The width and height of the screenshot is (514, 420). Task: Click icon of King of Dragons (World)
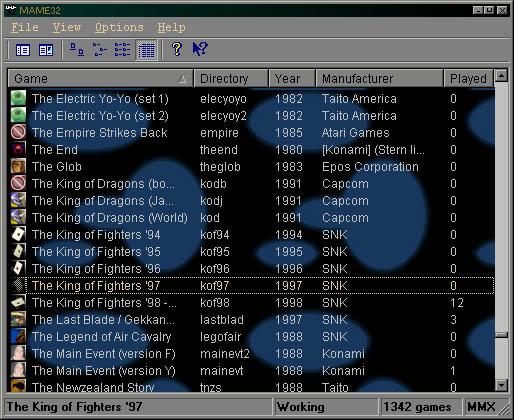click(18, 217)
